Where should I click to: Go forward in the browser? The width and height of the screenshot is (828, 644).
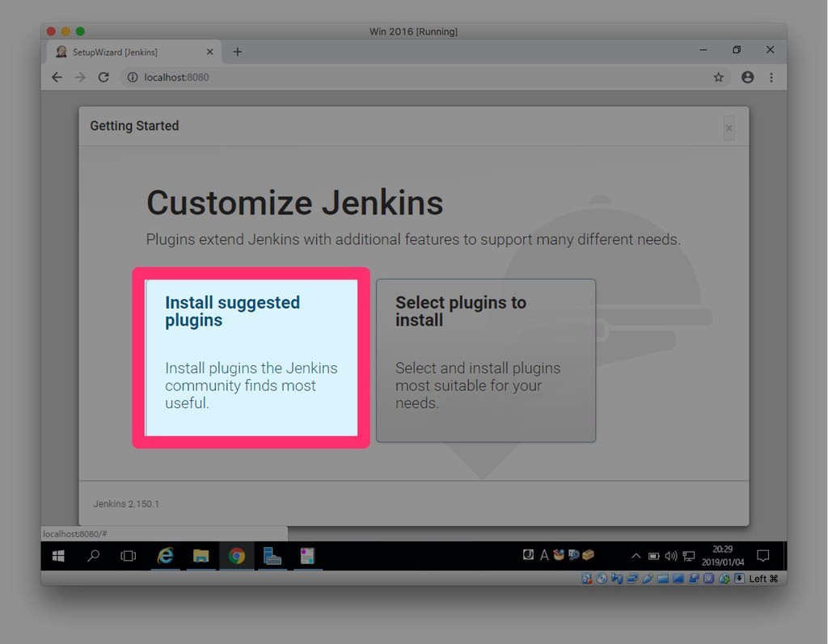click(80, 77)
